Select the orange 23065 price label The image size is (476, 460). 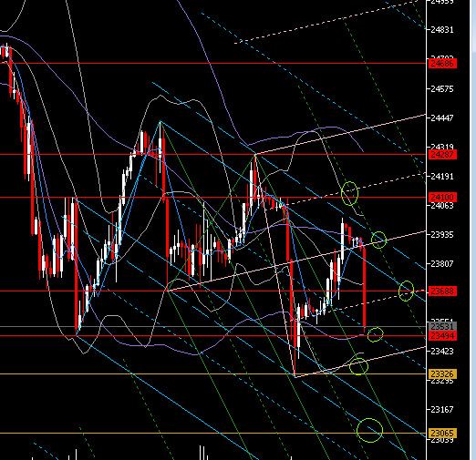coord(442,434)
